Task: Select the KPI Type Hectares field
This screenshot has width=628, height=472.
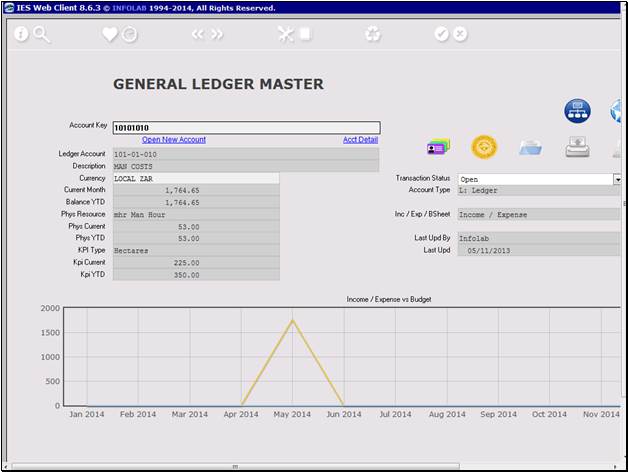Action: (x=196, y=250)
